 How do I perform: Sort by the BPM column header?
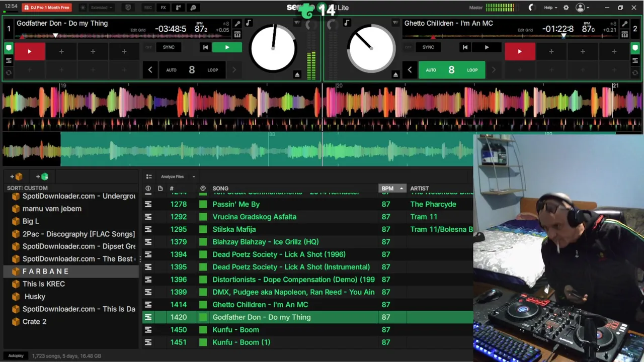coord(391,189)
